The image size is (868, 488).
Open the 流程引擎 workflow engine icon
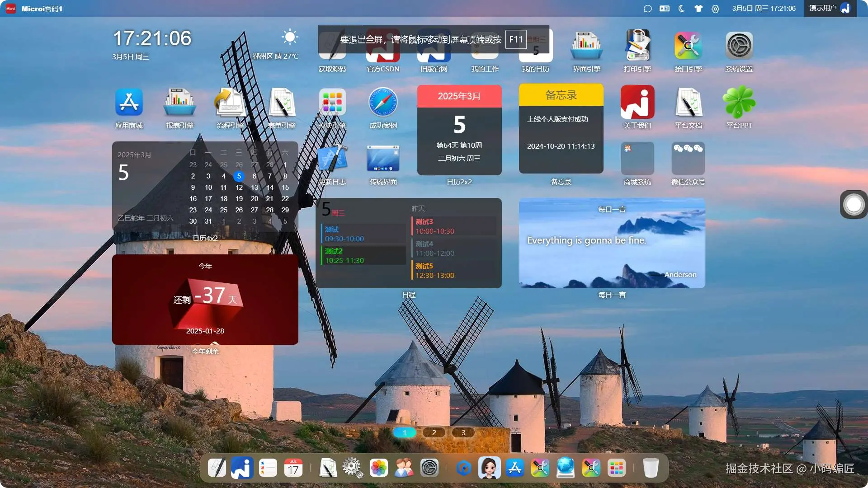coord(230,103)
